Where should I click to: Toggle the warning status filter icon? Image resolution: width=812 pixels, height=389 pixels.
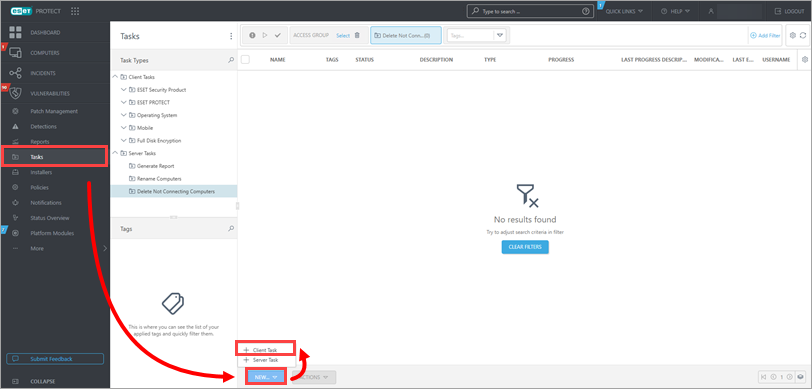[252, 35]
